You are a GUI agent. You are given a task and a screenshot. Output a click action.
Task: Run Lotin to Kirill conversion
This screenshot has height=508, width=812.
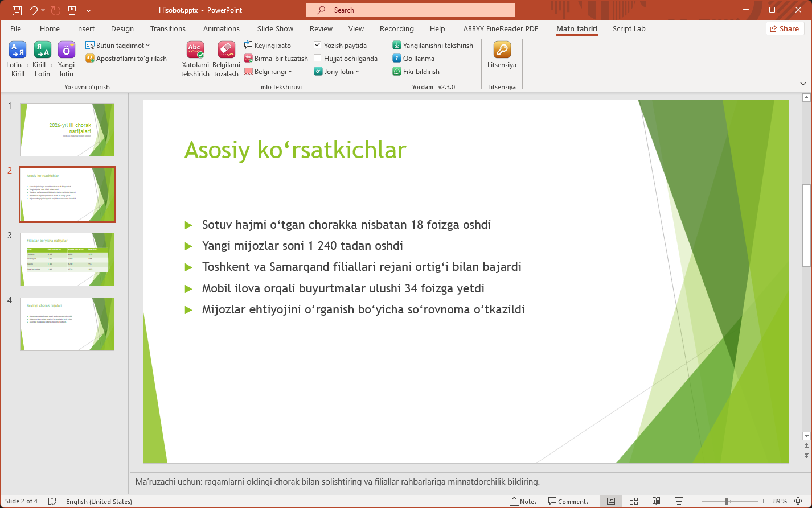(18, 59)
